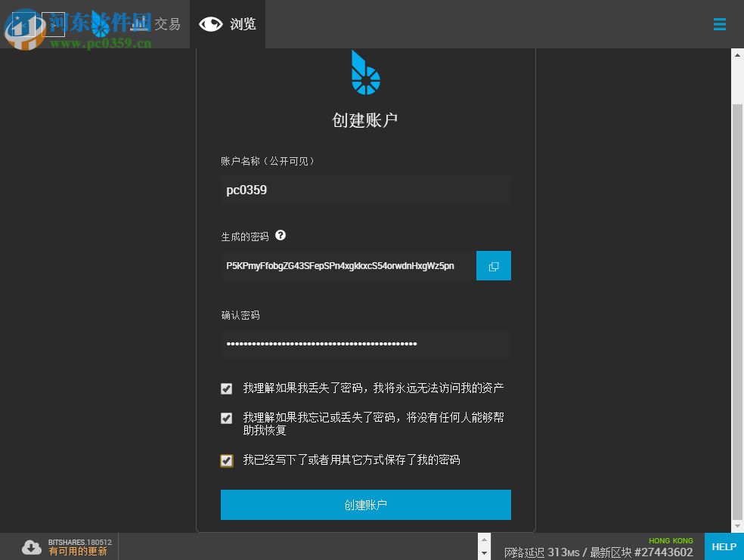Image resolution: width=744 pixels, height=560 pixels.
Task: Click the BitShares logo above 创建账户 heading
Action: [x=364, y=72]
